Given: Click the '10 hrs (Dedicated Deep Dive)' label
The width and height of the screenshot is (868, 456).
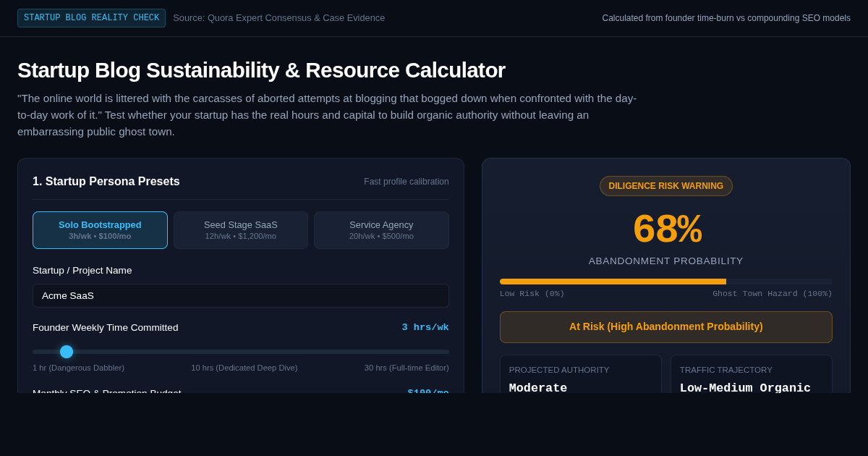Looking at the screenshot, I should coord(244,368).
